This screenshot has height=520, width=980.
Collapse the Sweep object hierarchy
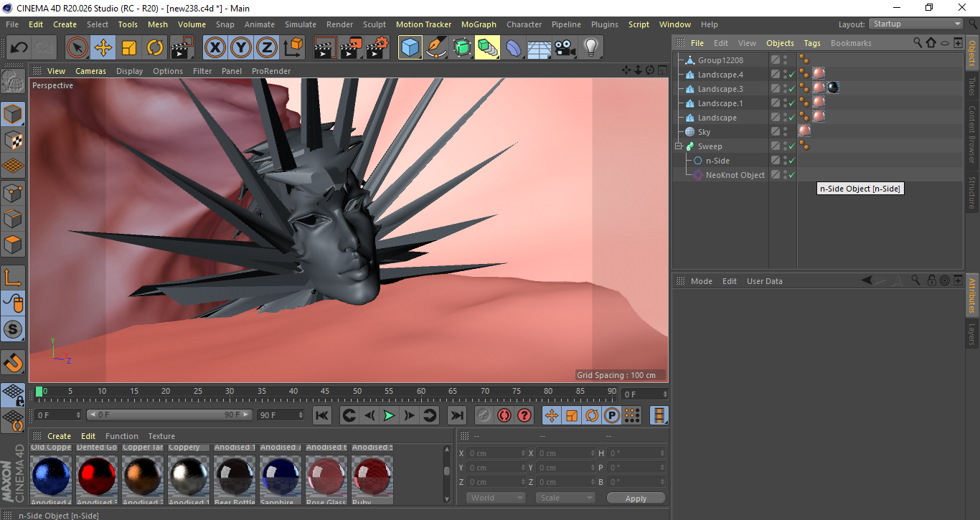pos(679,146)
